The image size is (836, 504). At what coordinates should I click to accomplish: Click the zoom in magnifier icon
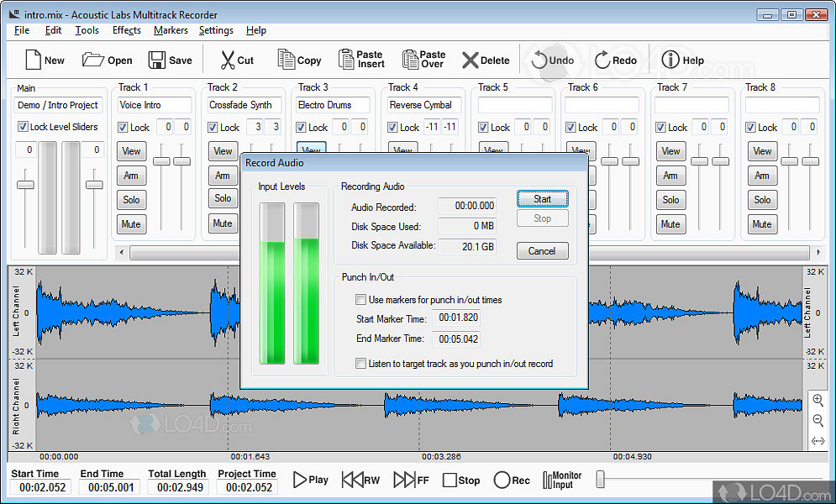tap(818, 400)
